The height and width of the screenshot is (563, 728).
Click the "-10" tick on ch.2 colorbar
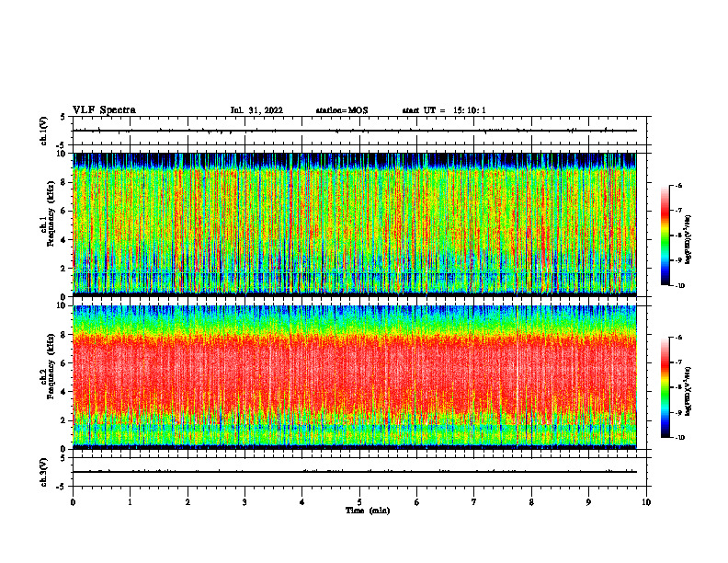(x=679, y=438)
